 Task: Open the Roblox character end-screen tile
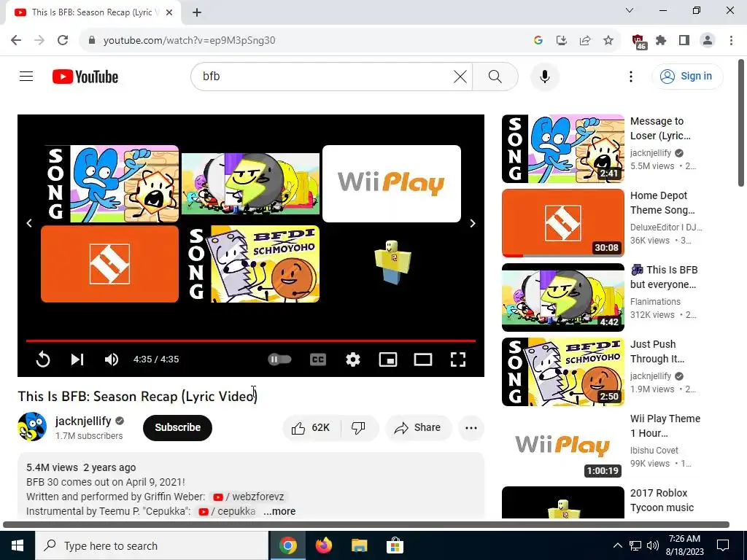click(392, 264)
